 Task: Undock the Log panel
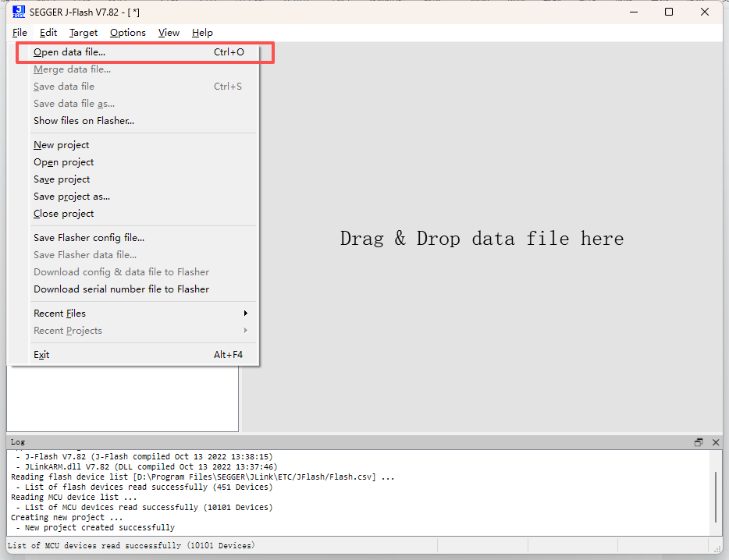click(x=699, y=442)
